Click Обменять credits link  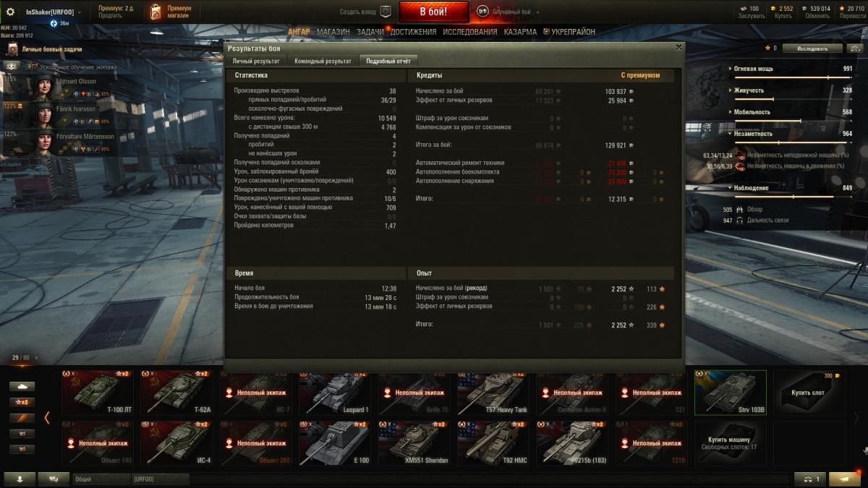point(818,16)
